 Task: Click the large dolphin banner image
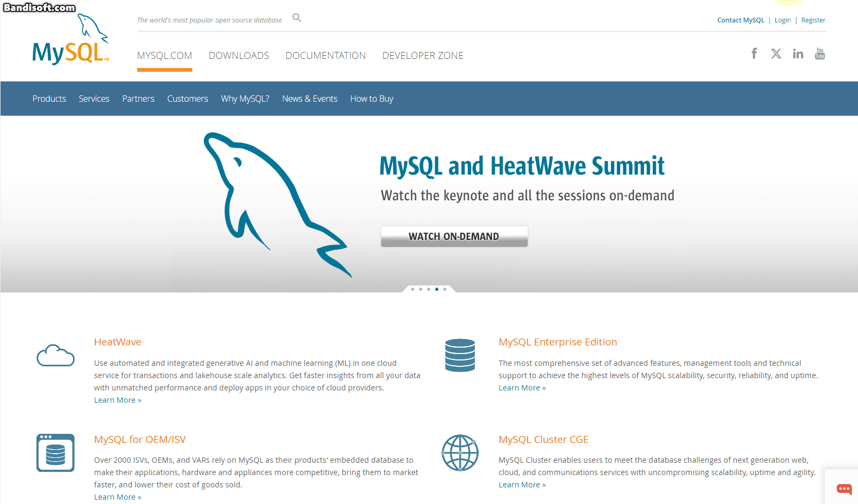click(278, 205)
